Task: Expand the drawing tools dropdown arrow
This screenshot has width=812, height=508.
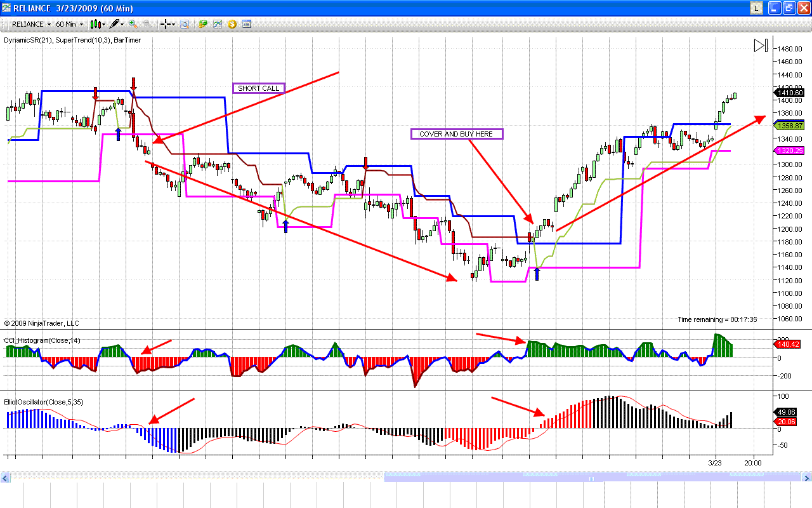Action: (x=122, y=24)
